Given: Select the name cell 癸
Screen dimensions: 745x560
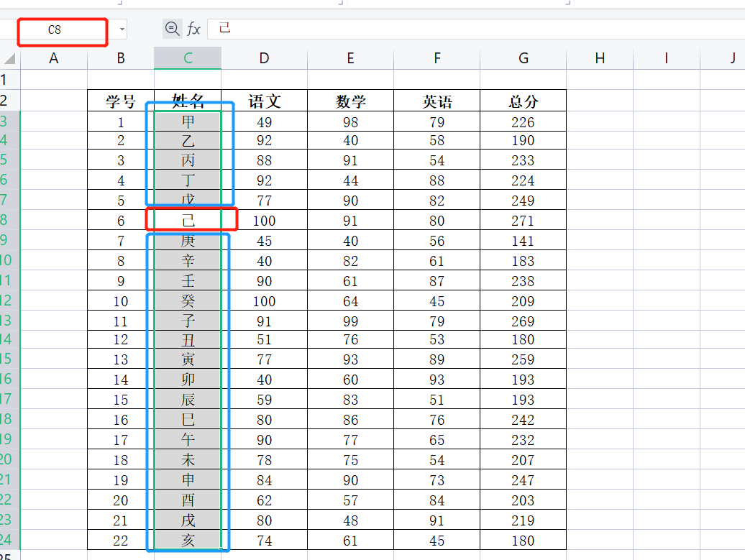Looking at the screenshot, I should click(x=188, y=300).
